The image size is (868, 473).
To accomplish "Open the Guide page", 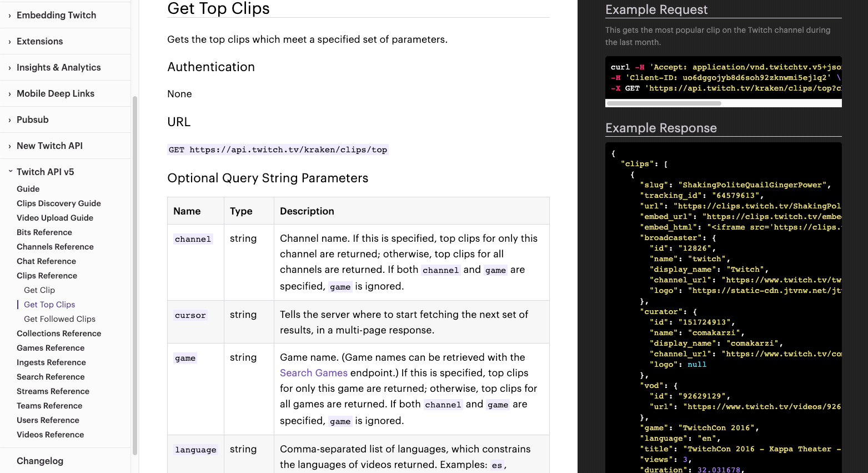I will pyautogui.click(x=28, y=189).
